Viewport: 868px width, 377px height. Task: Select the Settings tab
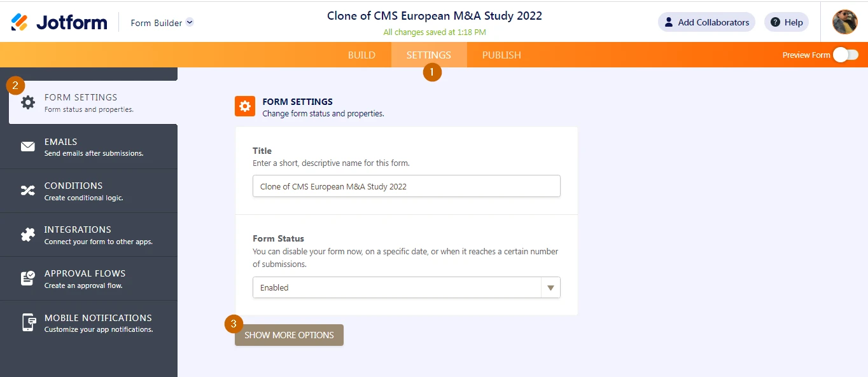coord(429,55)
